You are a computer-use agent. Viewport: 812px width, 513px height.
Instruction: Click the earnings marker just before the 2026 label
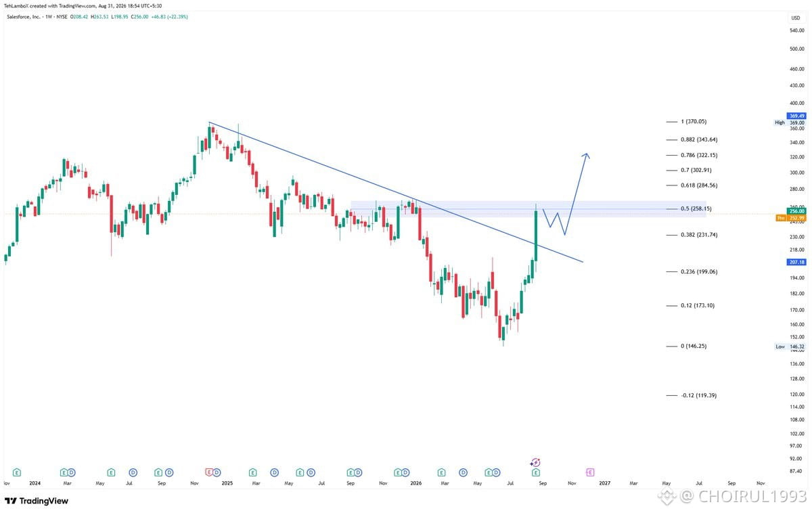click(x=398, y=472)
